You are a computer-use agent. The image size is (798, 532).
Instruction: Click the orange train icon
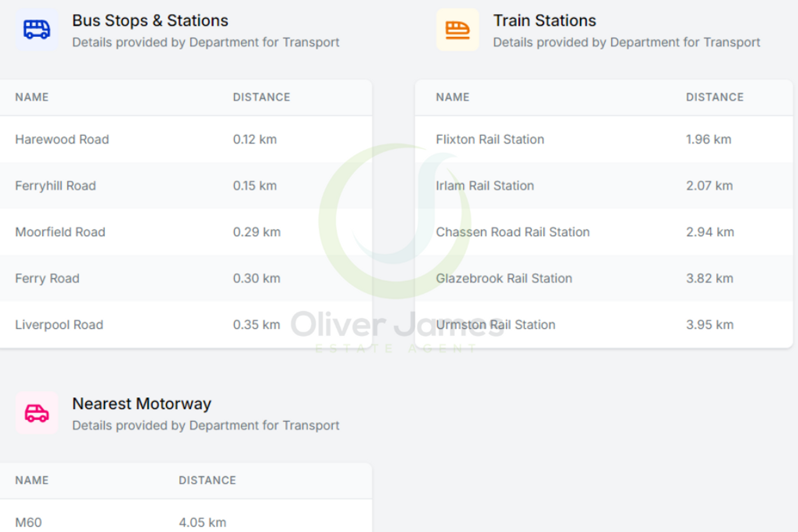(458, 30)
